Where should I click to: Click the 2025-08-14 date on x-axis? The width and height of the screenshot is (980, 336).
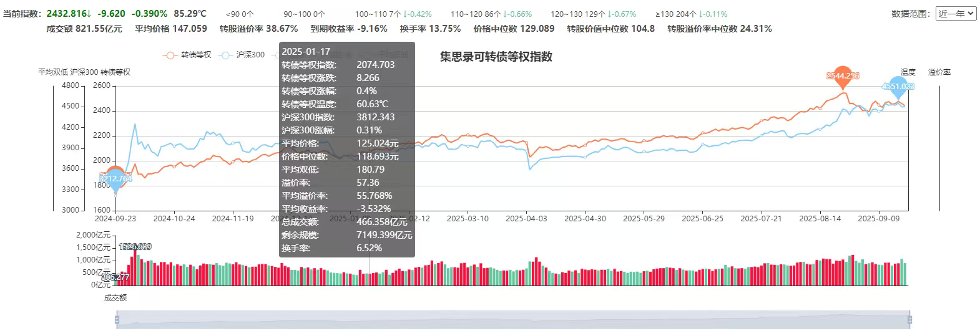point(820,219)
